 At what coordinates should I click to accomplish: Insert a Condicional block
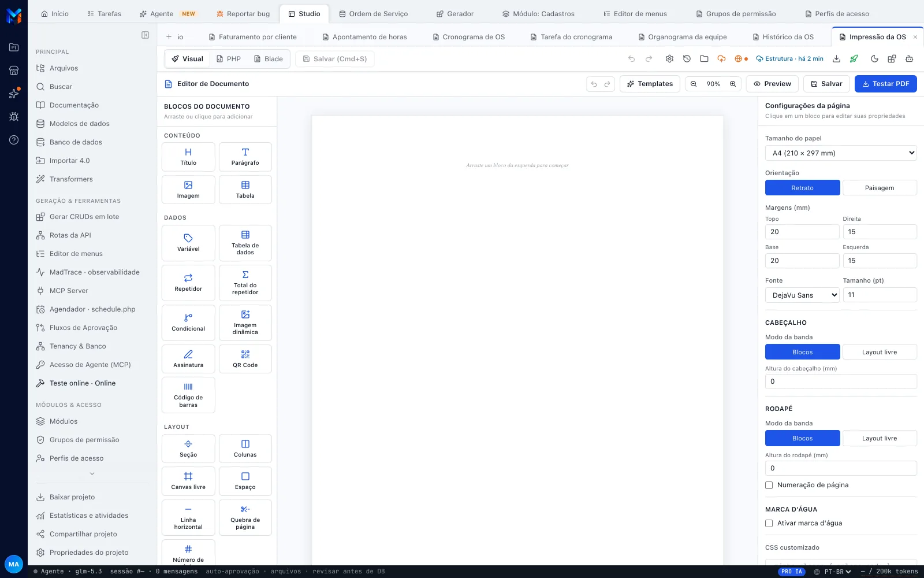188,323
